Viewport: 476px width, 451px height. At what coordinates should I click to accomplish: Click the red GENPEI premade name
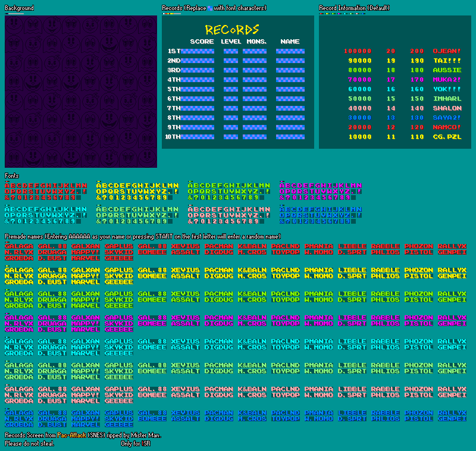point(452,252)
